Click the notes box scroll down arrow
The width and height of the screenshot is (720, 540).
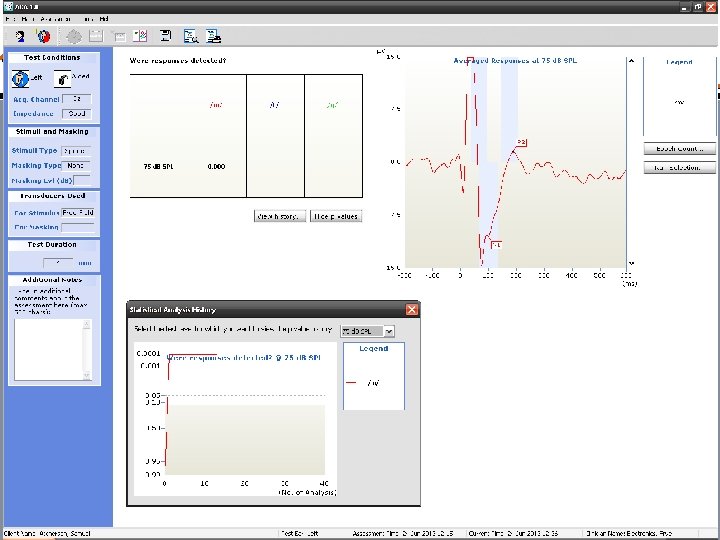point(87,376)
